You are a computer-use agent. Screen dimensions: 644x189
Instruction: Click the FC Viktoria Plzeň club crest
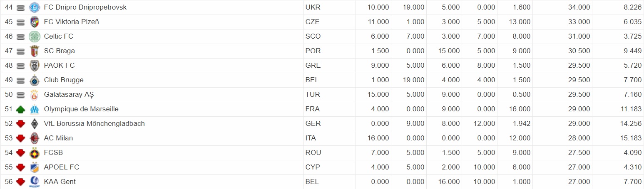point(34,22)
